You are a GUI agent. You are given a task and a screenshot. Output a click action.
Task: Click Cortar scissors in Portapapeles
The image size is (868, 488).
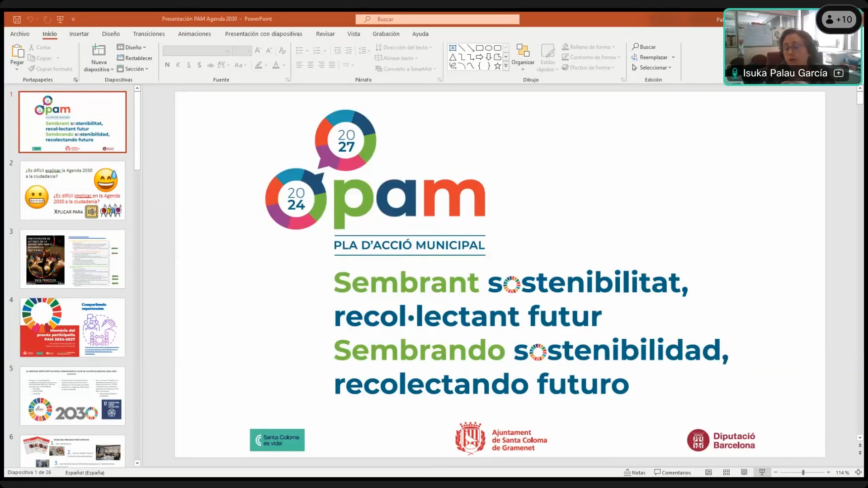point(31,47)
